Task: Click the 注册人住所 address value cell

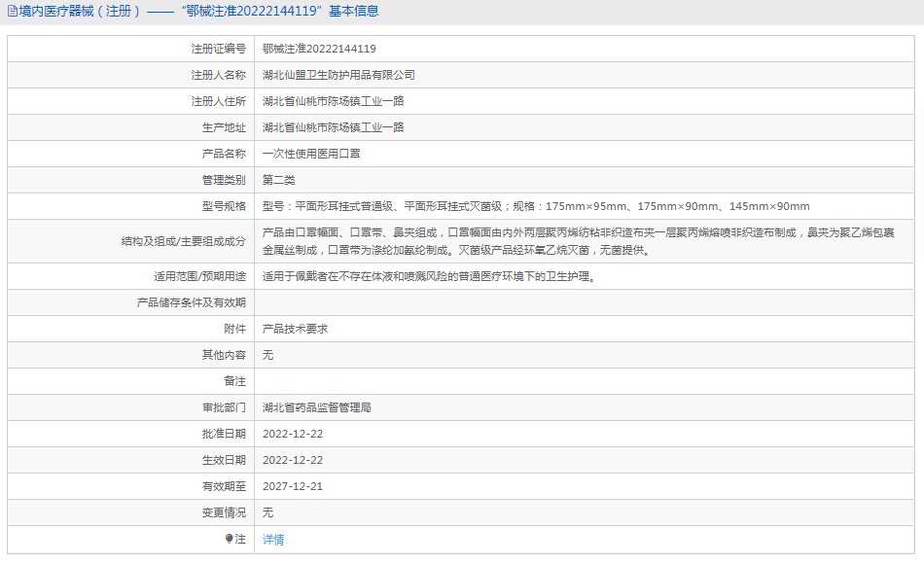Action: [x=584, y=101]
